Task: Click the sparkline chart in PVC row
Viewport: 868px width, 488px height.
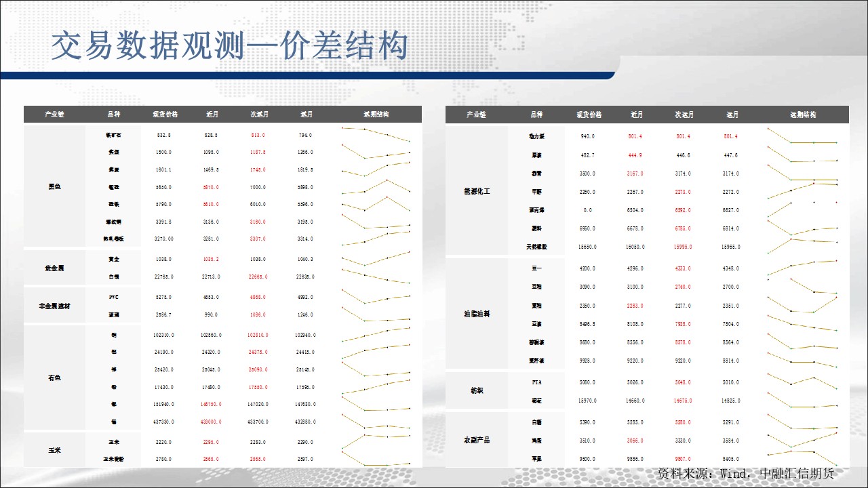Action: point(376,297)
